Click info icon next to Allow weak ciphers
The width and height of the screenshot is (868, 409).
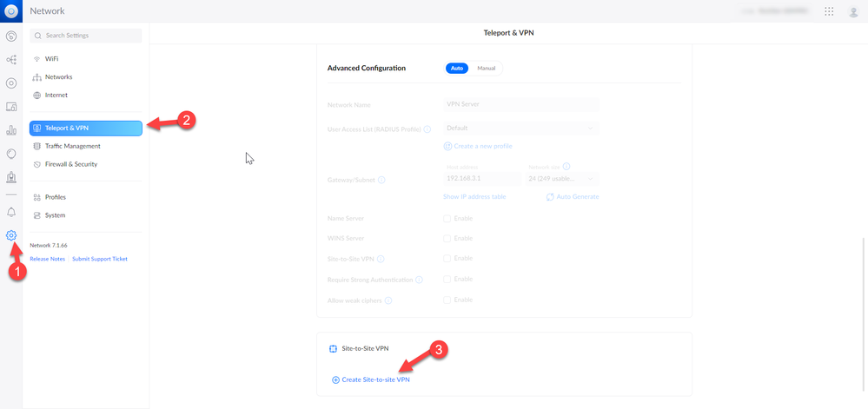tap(388, 300)
